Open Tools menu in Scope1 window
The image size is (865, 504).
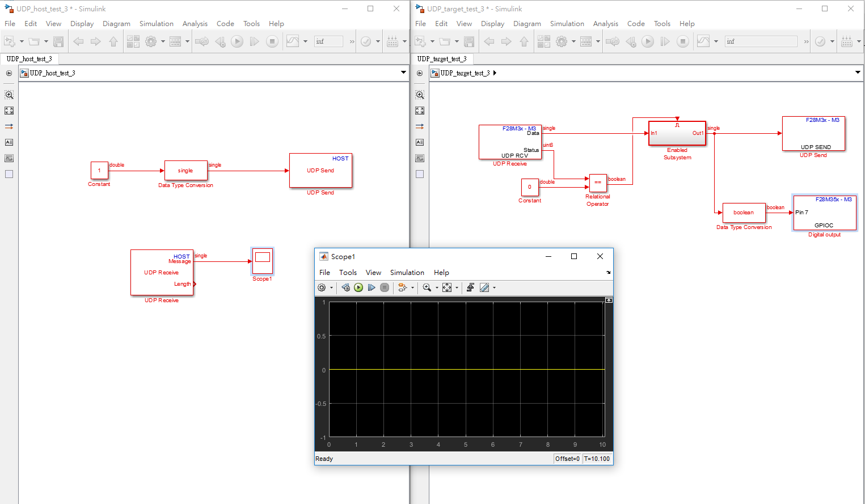pos(348,273)
